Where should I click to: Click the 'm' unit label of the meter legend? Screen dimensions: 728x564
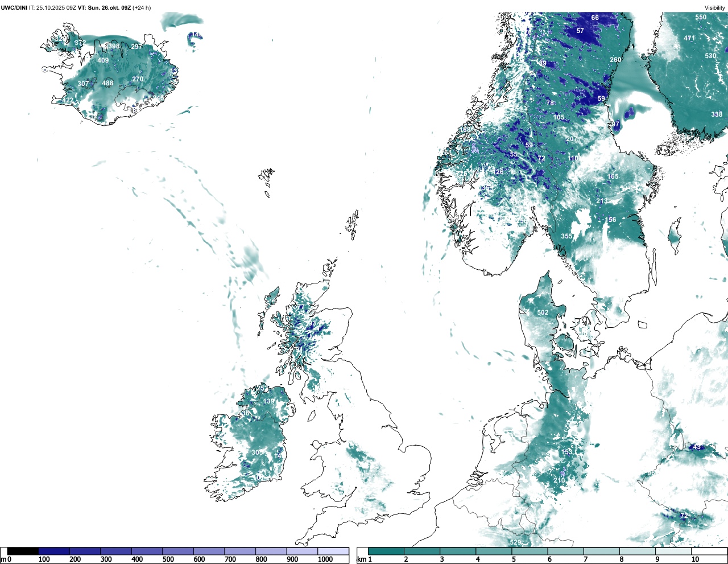[3, 559]
